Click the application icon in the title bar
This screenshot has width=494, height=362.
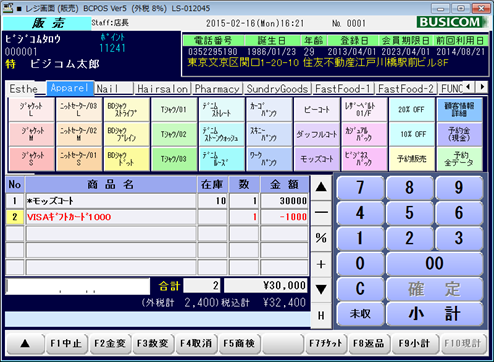(7, 8)
